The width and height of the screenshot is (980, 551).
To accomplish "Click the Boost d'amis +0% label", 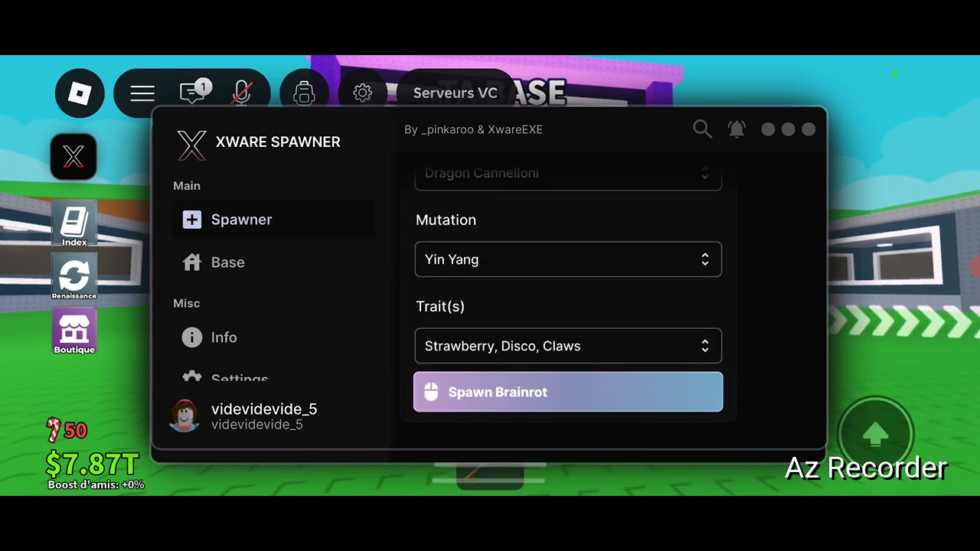I will pos(96,484).
